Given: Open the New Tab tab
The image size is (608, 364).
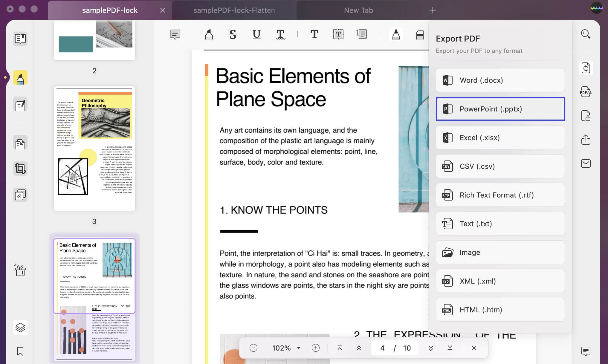Looking at the screenshot, I should coord(358,10).
